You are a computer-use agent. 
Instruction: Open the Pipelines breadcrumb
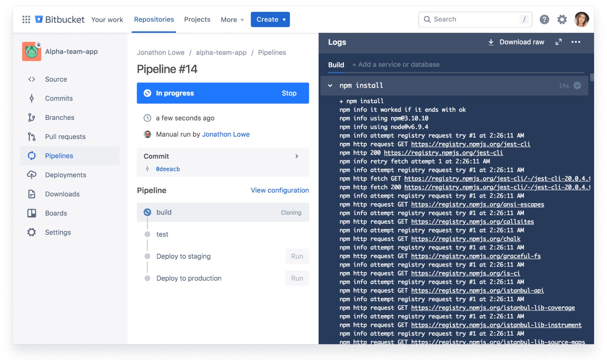pos(272,53)
